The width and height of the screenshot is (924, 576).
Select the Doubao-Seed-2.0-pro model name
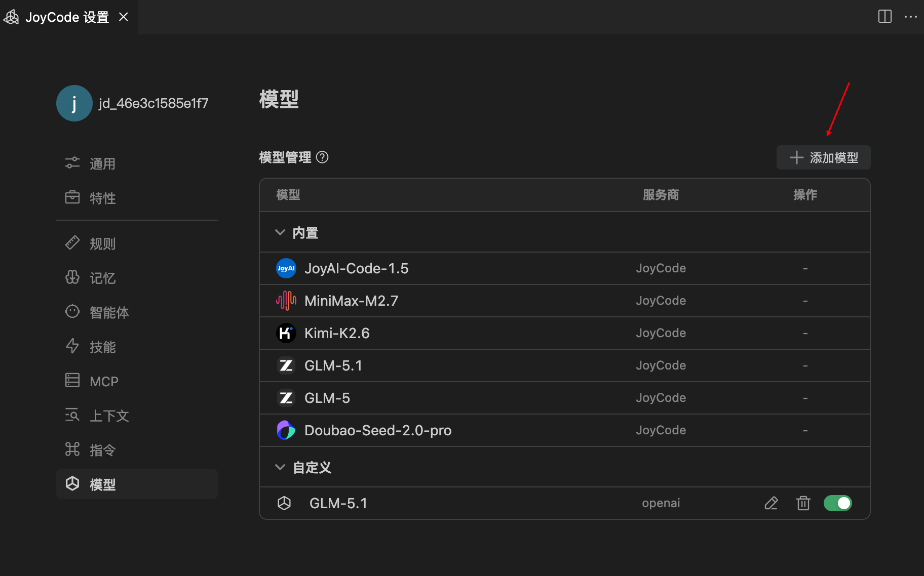(378, 430)
